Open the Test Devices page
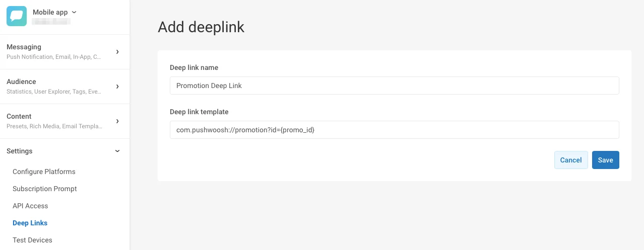The width and height of the screenshot is (644, 250). 32,240
